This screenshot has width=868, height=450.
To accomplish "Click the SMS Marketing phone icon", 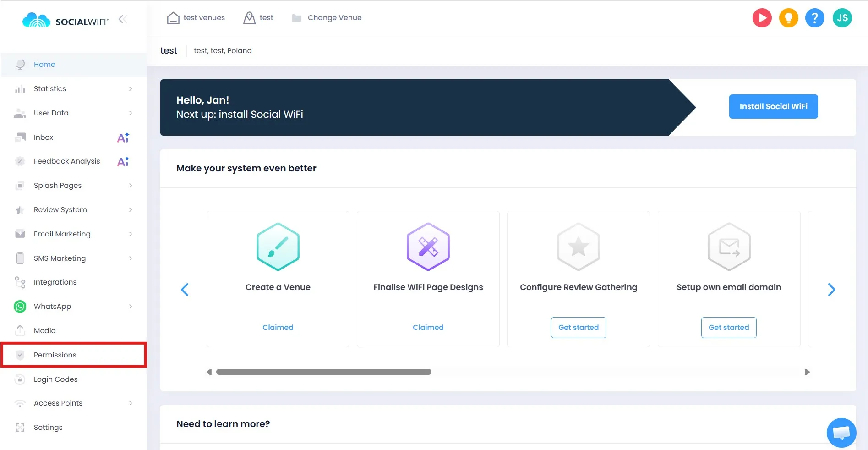I will [x=20, y=258].
